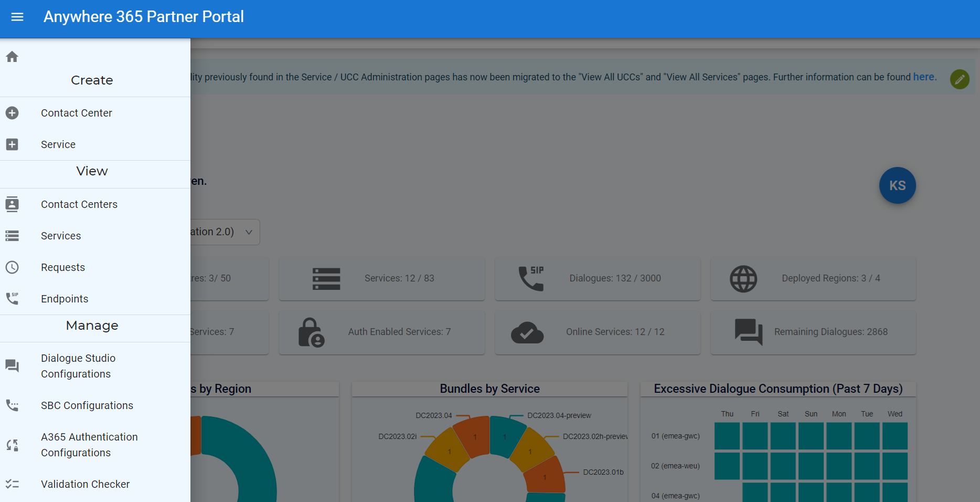
Task: Click the cloud check icon on Online Services
Action: click(x=527, y=332)
